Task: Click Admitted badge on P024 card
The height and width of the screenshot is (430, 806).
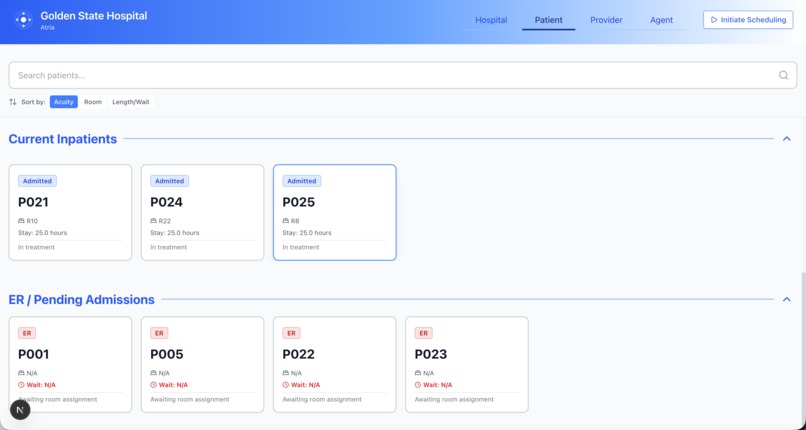Action: pos(169,181)
